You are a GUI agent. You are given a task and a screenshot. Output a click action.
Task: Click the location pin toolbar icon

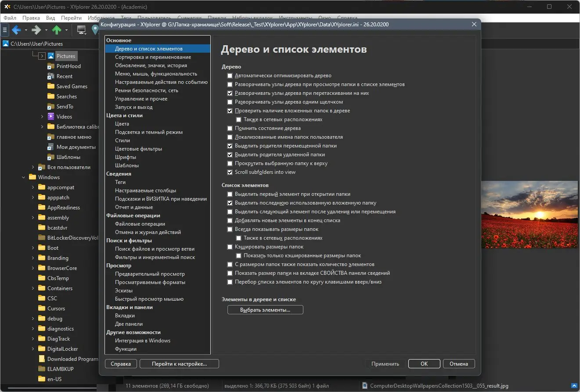(94, 30)
